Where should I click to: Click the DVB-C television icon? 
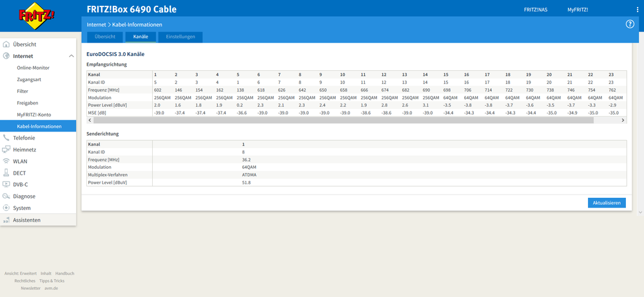tap(6, 185)
